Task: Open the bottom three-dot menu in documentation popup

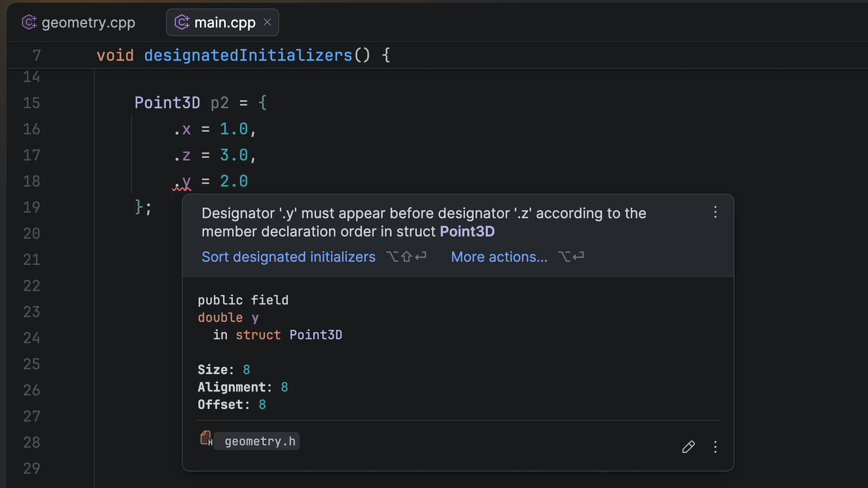Action: pos(715,447)
